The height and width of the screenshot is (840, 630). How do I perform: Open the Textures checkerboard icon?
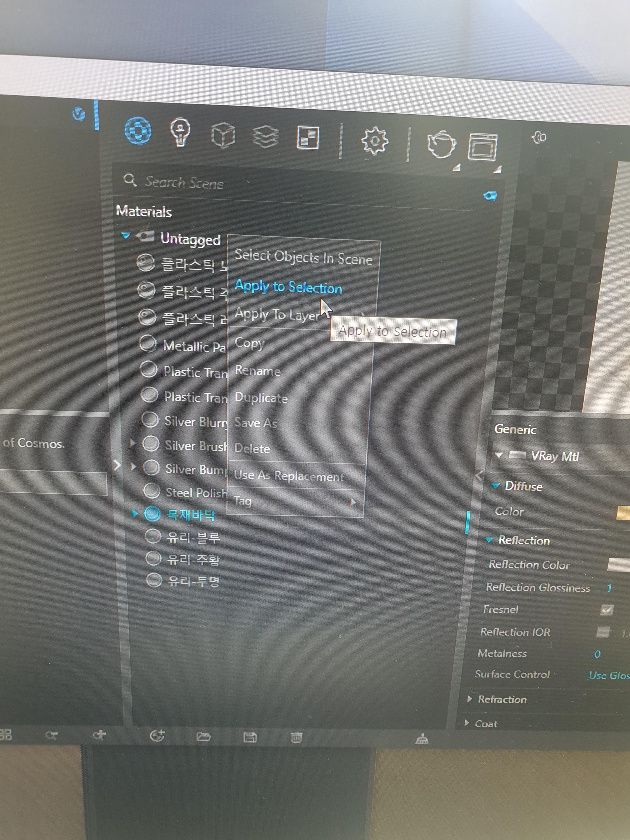307,138
